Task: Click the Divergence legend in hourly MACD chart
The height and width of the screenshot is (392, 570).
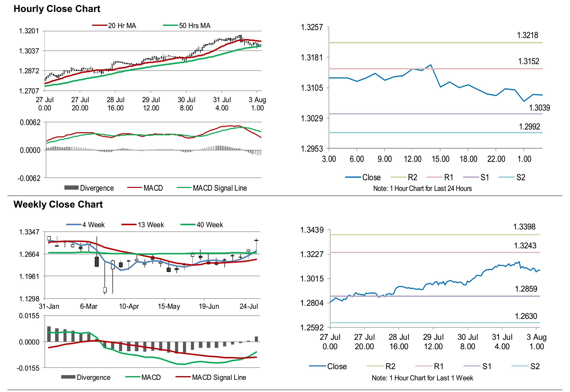Action: coord(89,188)
